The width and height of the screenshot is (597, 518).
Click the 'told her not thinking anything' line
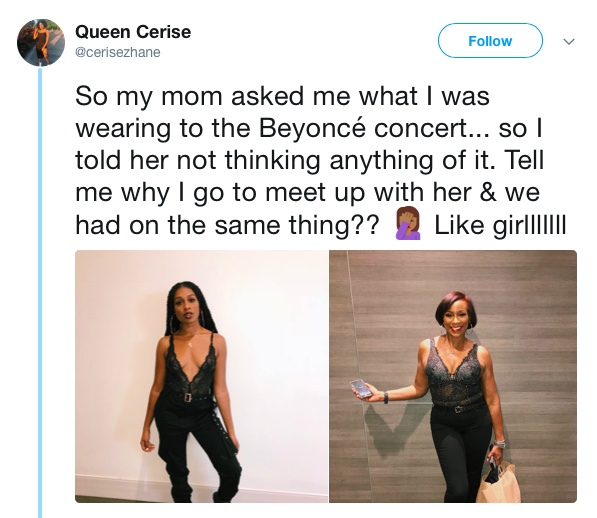254,160
